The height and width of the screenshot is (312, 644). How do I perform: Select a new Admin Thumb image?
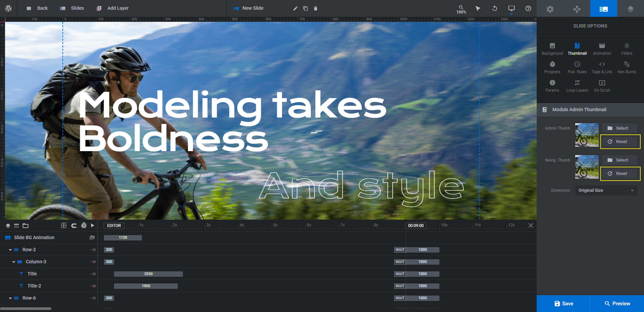tap(620, 128)
